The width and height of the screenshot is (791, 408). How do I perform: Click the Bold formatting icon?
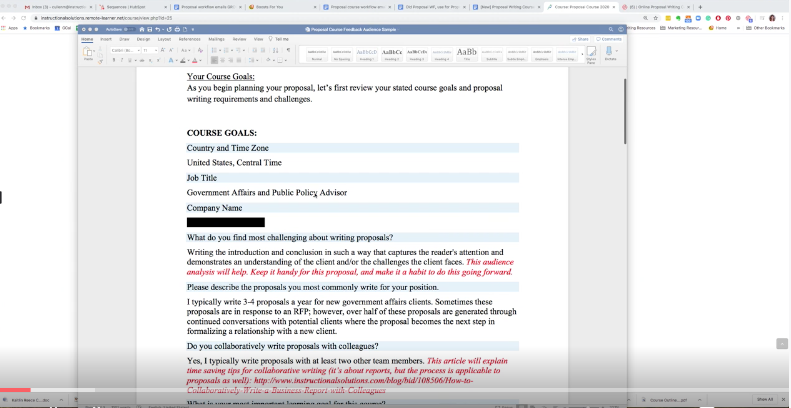coord(114,60)
